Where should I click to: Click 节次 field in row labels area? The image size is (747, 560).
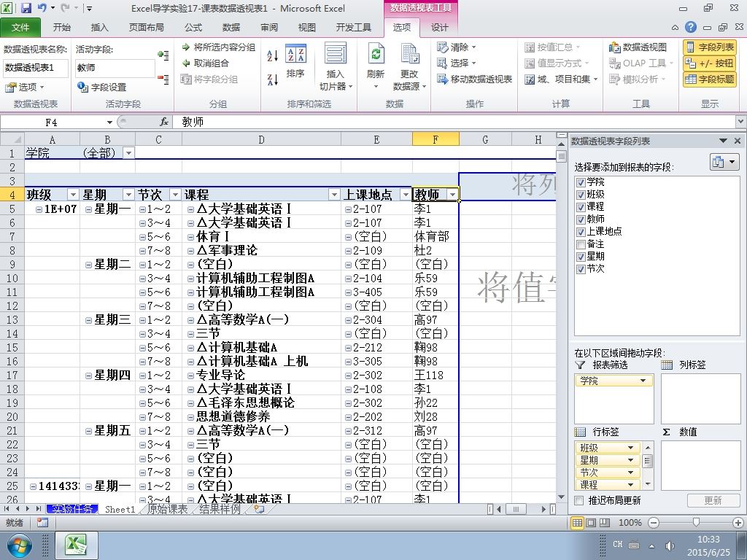click(608, 472)
